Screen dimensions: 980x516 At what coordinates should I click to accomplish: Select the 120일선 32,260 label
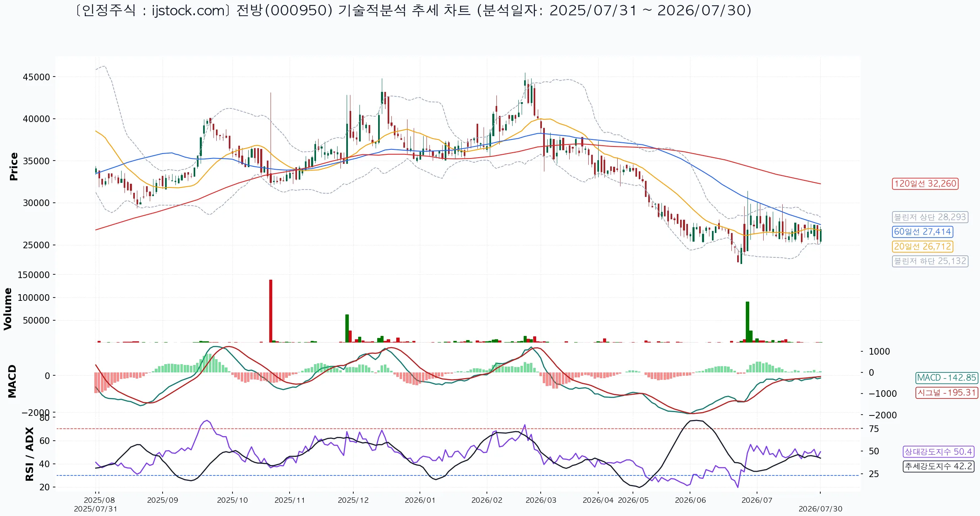(x=925, y=184)
